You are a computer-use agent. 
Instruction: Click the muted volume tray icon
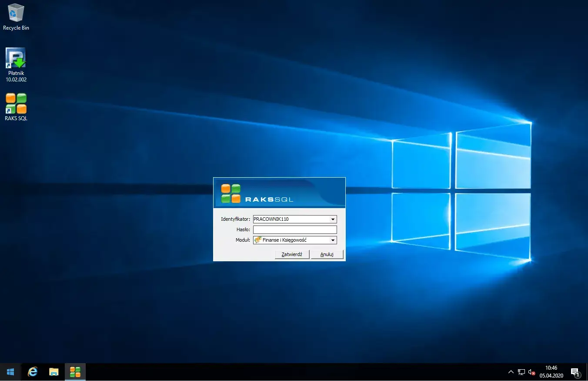531,372
